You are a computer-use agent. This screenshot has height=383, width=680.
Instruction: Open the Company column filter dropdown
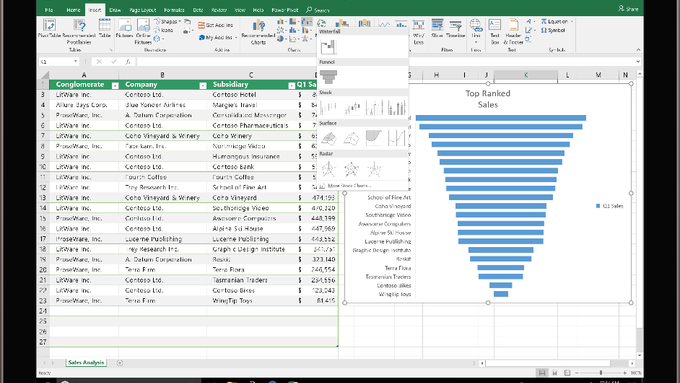(x=203, y=85)
